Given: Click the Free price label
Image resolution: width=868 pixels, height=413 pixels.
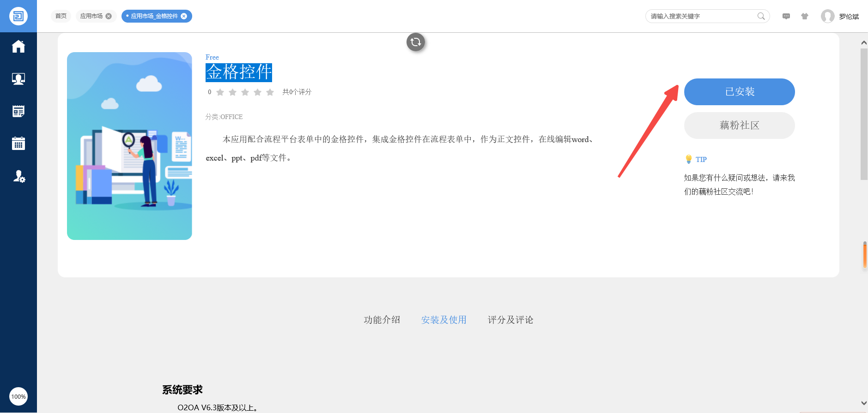Looking at the screenshot, I should point(212,57).
